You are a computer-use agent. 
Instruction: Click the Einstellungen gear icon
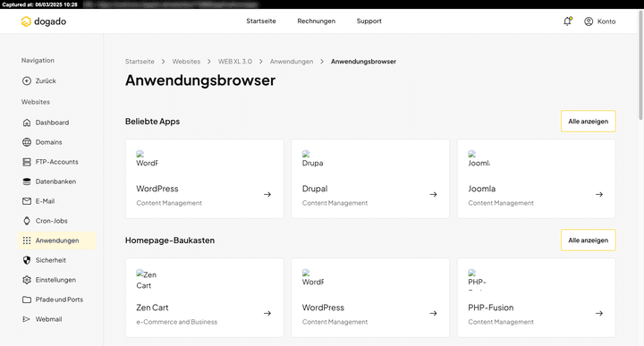27,280
